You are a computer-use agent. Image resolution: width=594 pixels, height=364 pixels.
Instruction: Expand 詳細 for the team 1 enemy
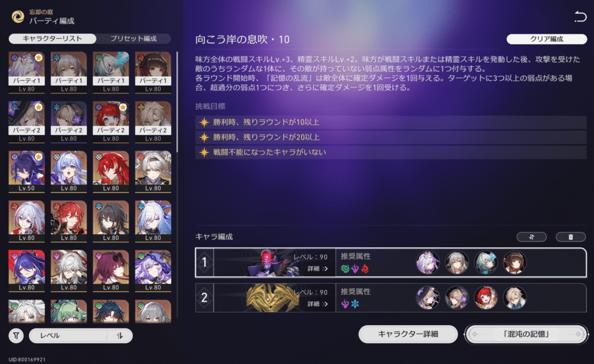click(x=317, y=268)
